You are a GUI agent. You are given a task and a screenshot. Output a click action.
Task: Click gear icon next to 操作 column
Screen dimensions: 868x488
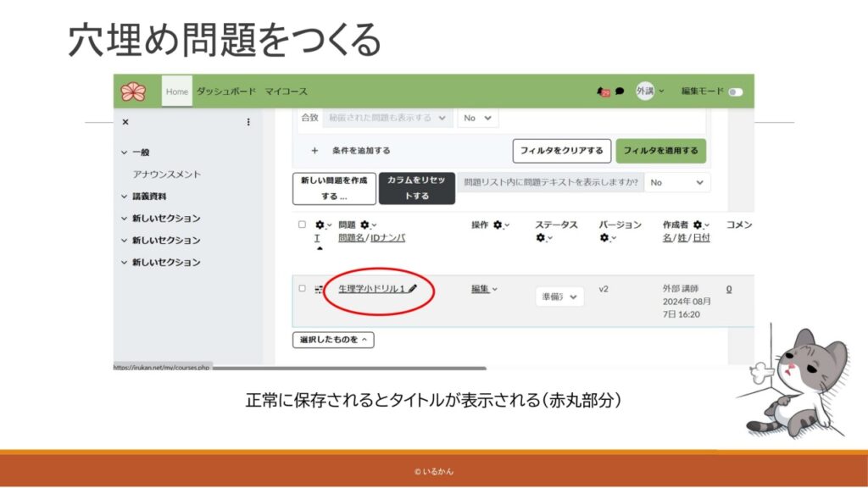click(498, 225)
